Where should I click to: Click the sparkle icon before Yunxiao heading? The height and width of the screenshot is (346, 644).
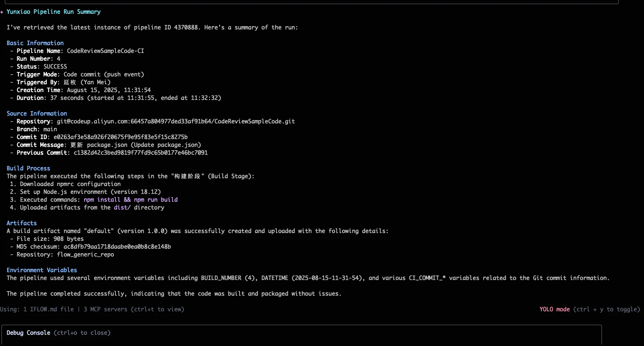(2, 12)
